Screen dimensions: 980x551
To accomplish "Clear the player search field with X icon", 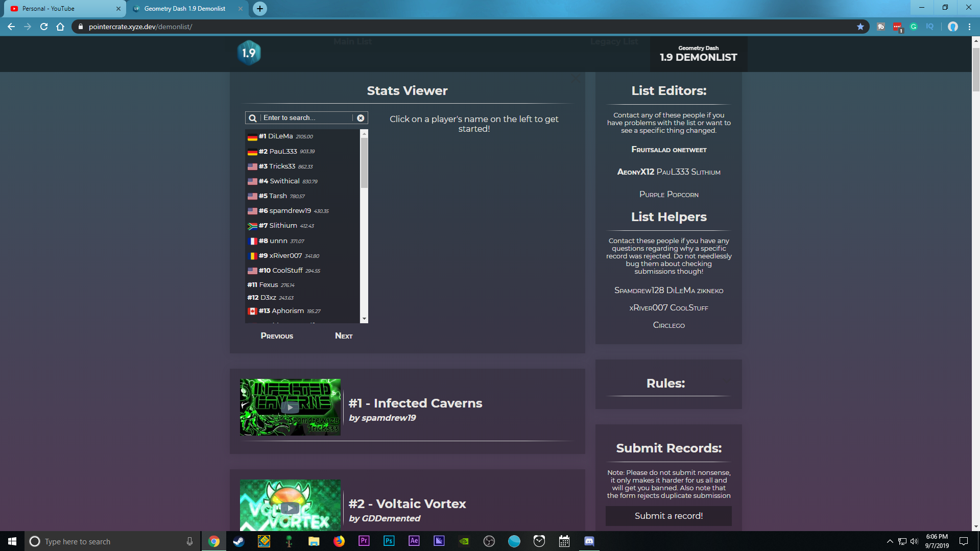I will (x=361, y=118).
